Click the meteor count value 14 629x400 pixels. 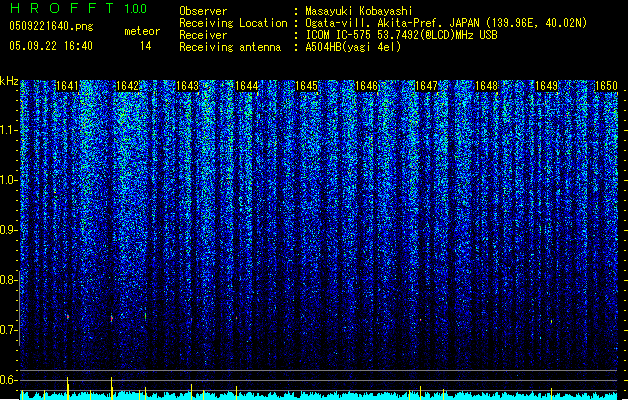(x=146, y=46)
